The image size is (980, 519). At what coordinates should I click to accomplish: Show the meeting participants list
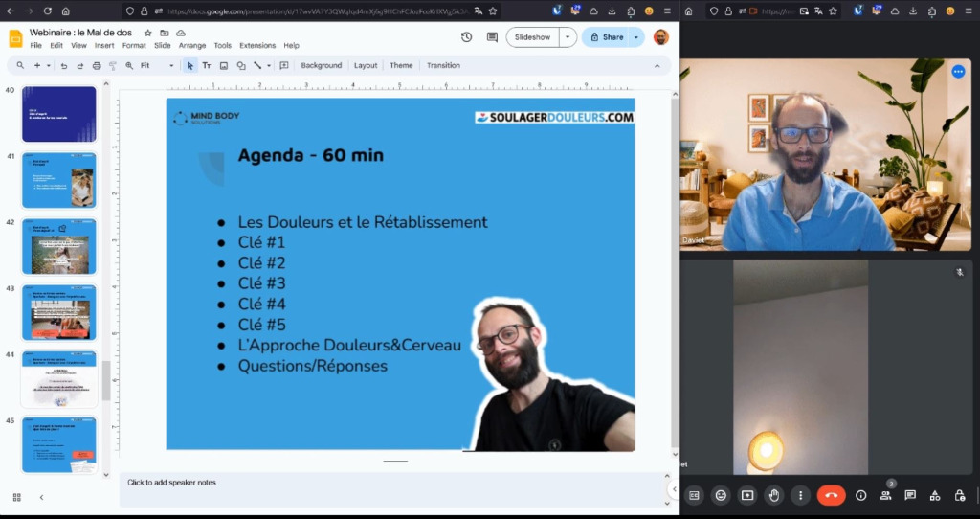click(x=885, y=495)
